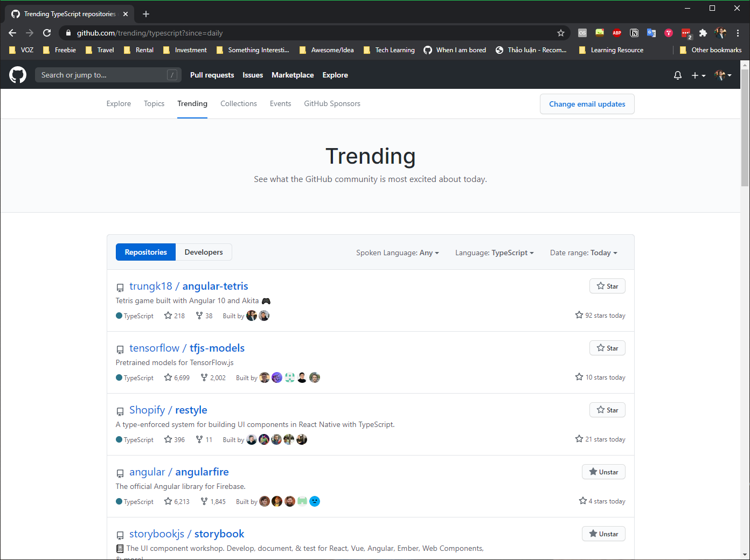The width and height of the screenshot is (750, 560).
Task: Click the Chrome profile avatar in toolbar
Action: (720, 33)
